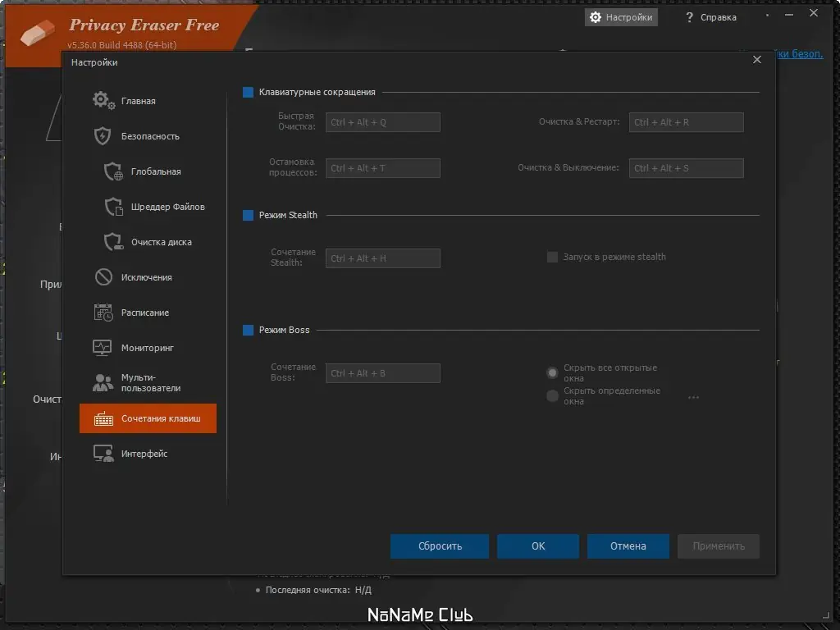Click the Очистка & Выключение hotkey field
This screenshot has height=630, width=840.
point(687,168)
